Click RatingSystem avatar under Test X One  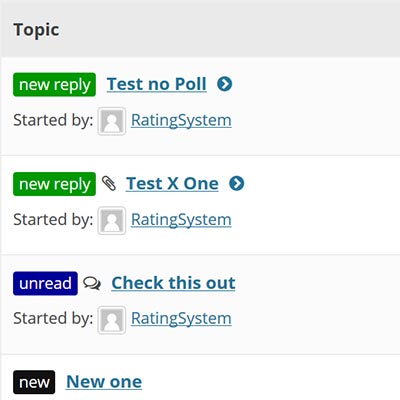[112, 220]
